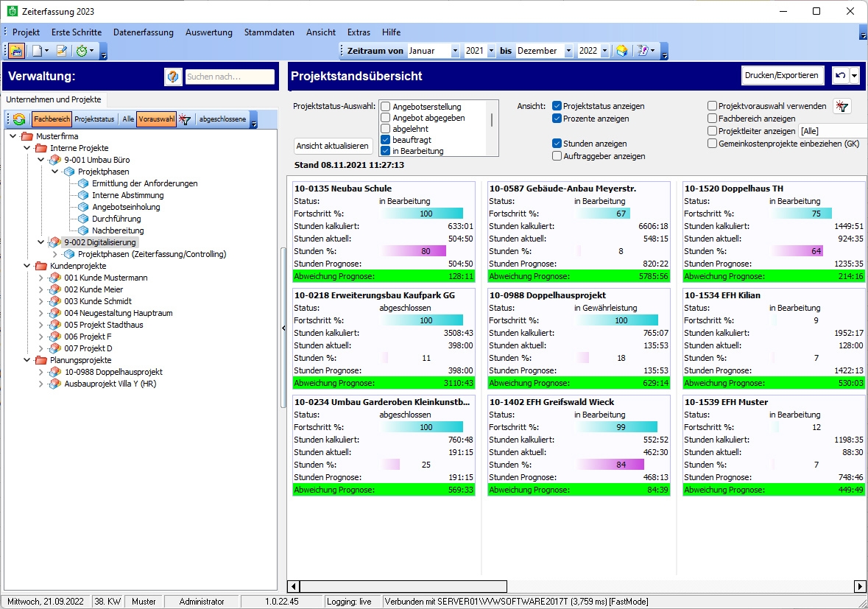Screen dimensions: 868x609
Task: Check the Angebot abgegeben checkbox
Action: [385, 117]
